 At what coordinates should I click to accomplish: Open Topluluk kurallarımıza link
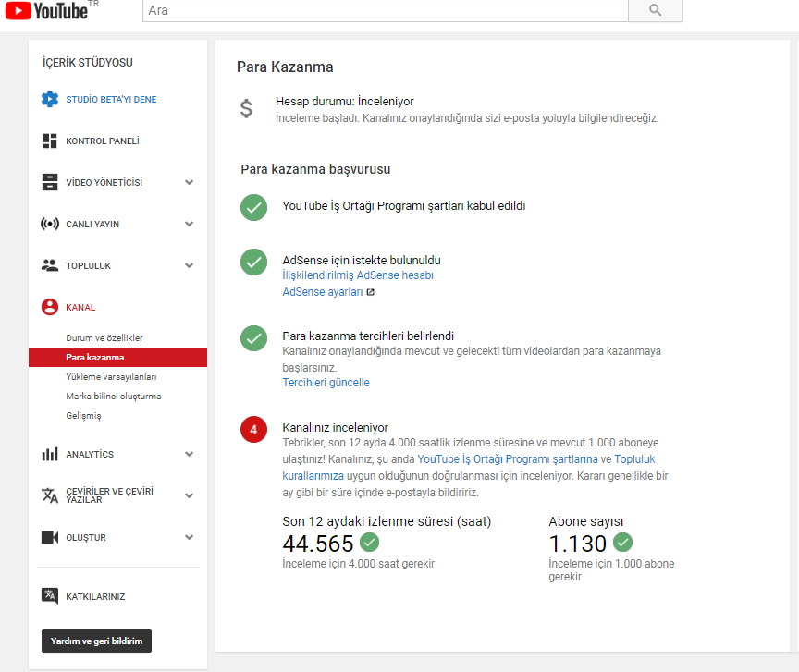click(469, 467)
